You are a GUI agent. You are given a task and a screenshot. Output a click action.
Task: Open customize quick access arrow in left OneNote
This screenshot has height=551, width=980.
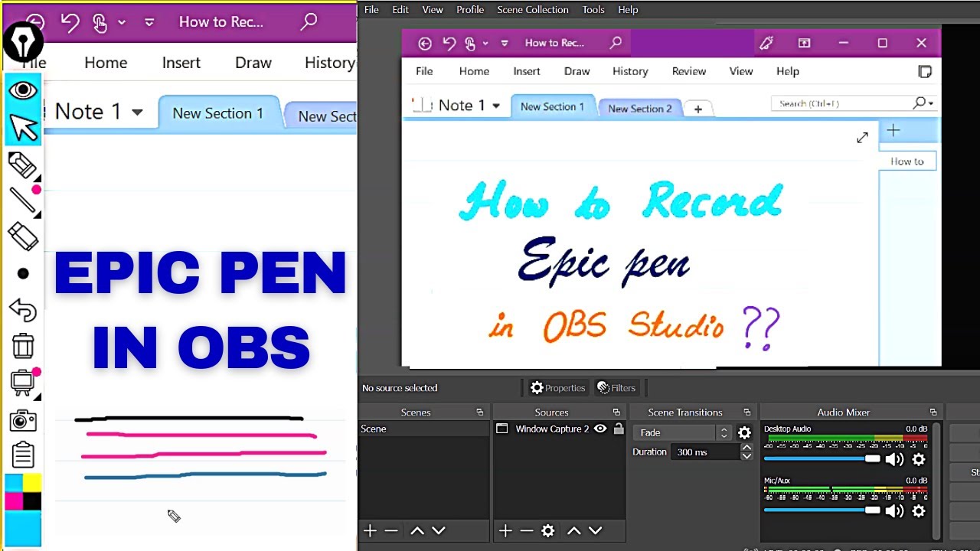click(x=149, y=22)
